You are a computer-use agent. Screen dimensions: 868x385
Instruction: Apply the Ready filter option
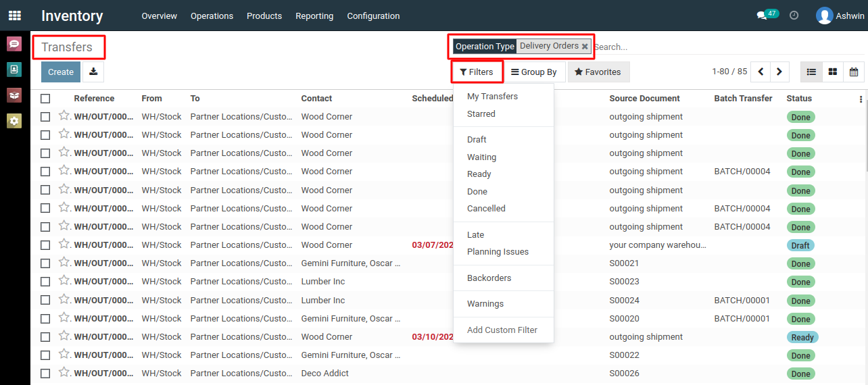click(x=479, y=174)
